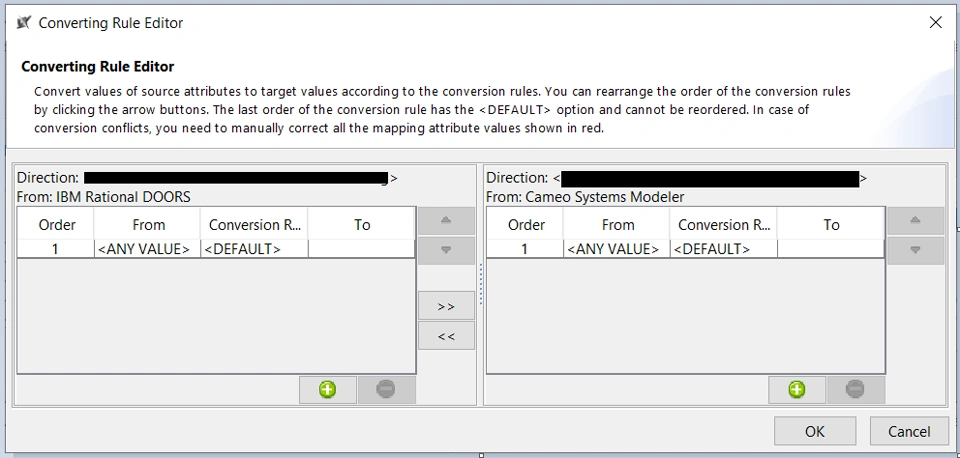Click the << copy-left button
This screenshot has height=458, width=960.
pos(446,336)
